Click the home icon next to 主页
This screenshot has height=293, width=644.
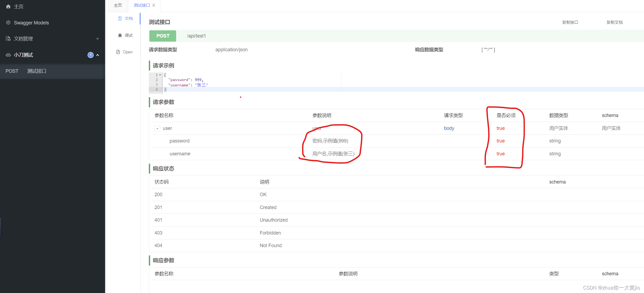click(8, 6)
